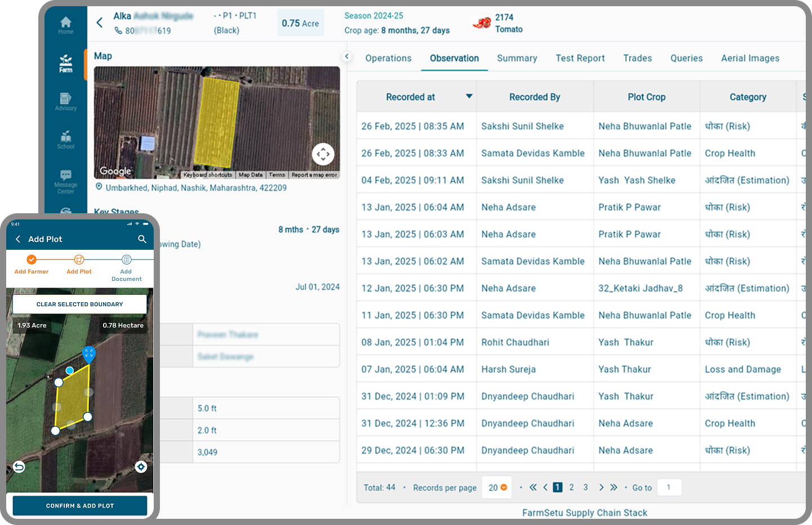Tap the locate-me icon on mobile map

point(141,466)
